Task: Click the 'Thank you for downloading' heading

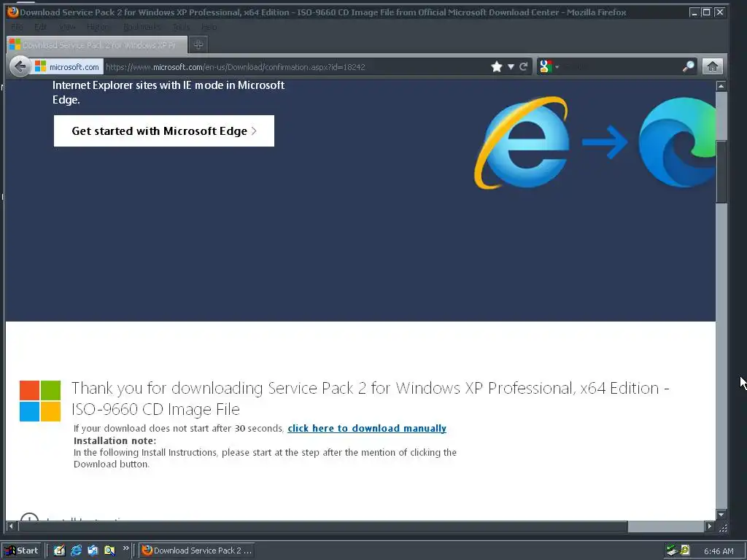Action: click(370, 399)
